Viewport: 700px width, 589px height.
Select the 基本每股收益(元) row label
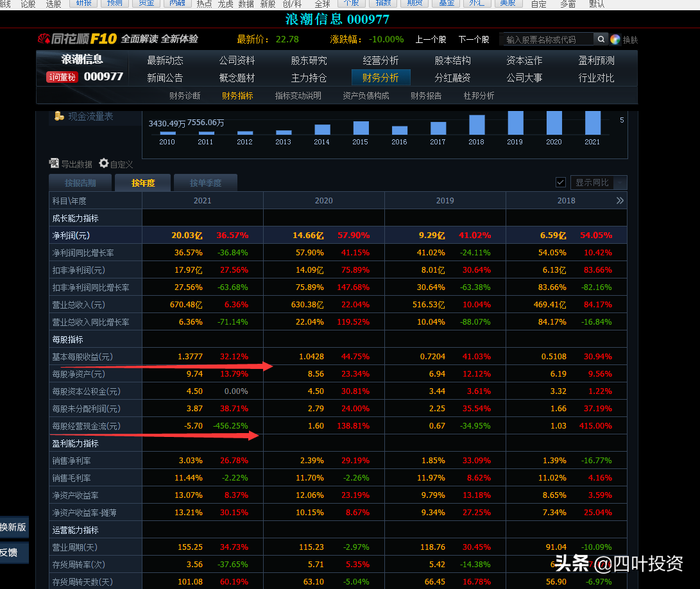[83, 357]
